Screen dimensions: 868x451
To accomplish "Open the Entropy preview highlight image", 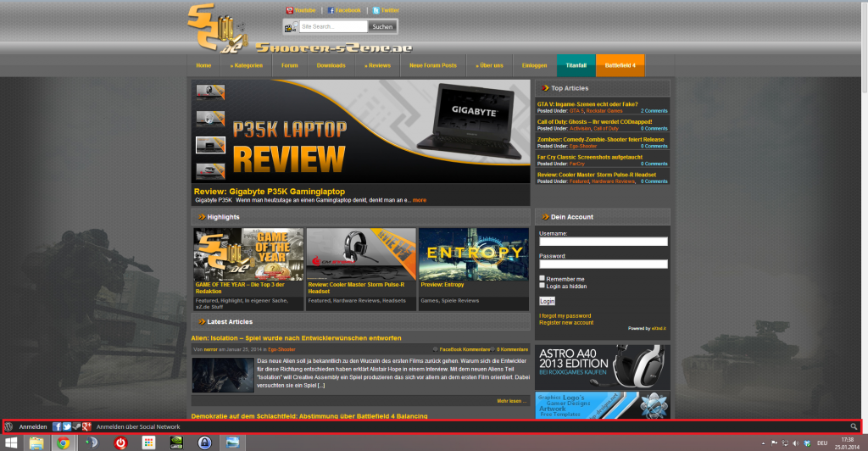I will (474, 254).
